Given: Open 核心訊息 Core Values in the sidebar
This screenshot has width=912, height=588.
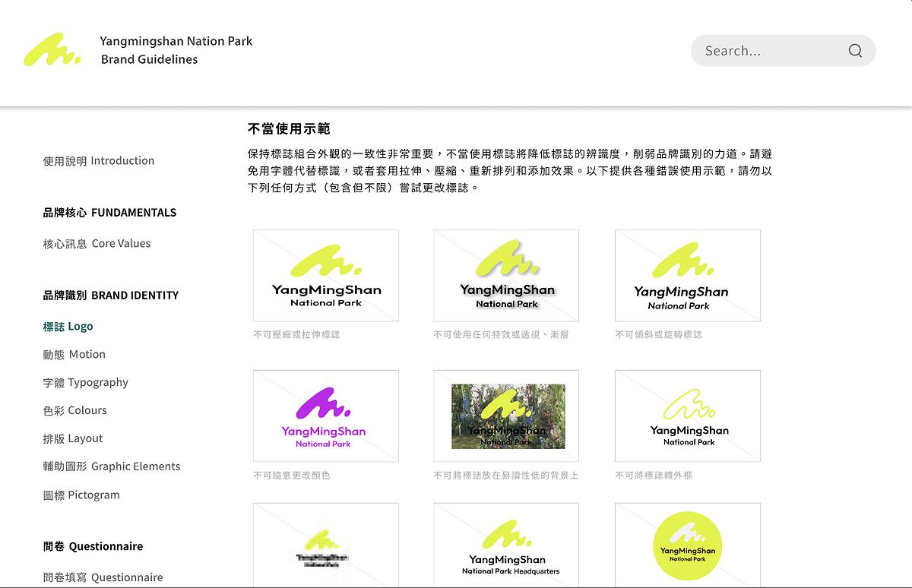Looking at the screenshot, I should 97,244.
